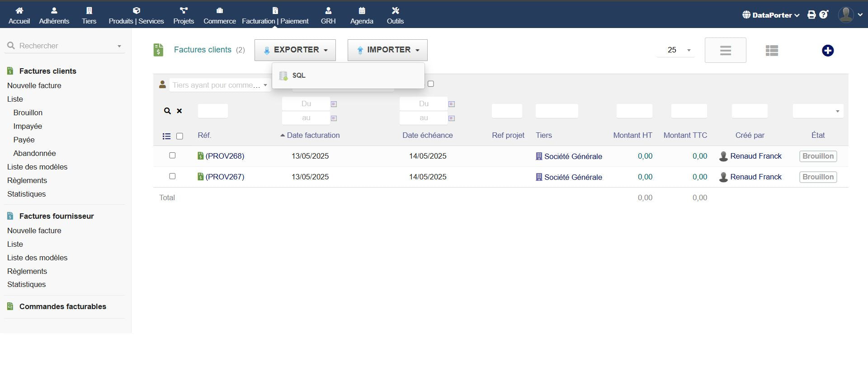Open the GRH top menu

(x=328, y=15)
